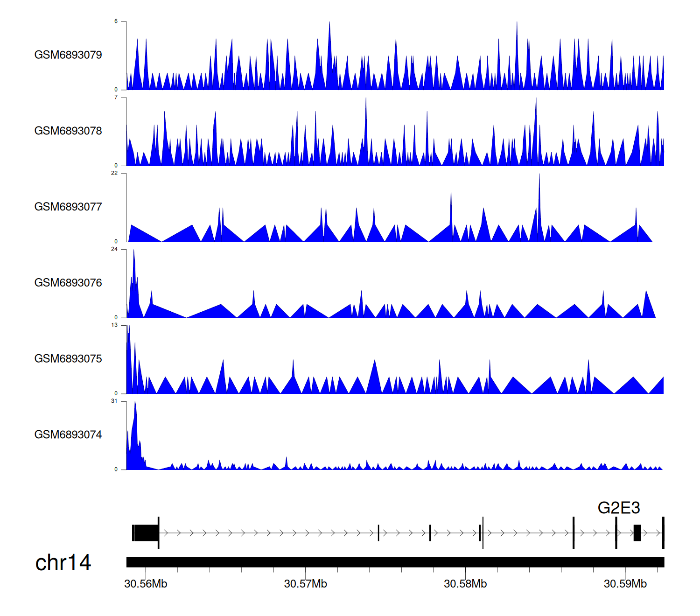Click y-axis maximum value 22 label
Viewport: 700px width, 616px height.
click(x=114, y=174)
